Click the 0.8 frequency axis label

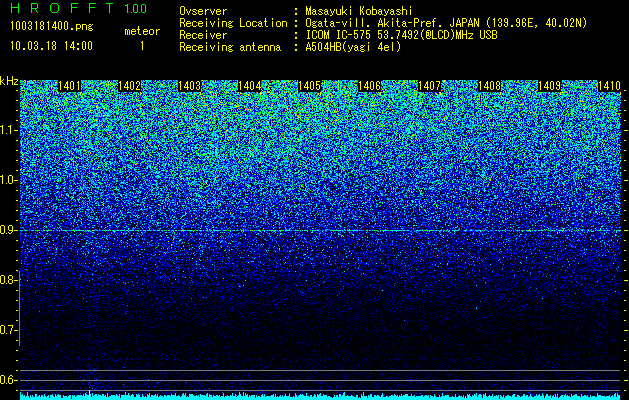(x=8, y=280)
